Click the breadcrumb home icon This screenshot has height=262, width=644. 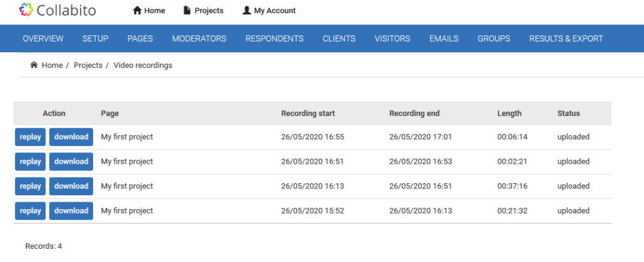[34, 65]
